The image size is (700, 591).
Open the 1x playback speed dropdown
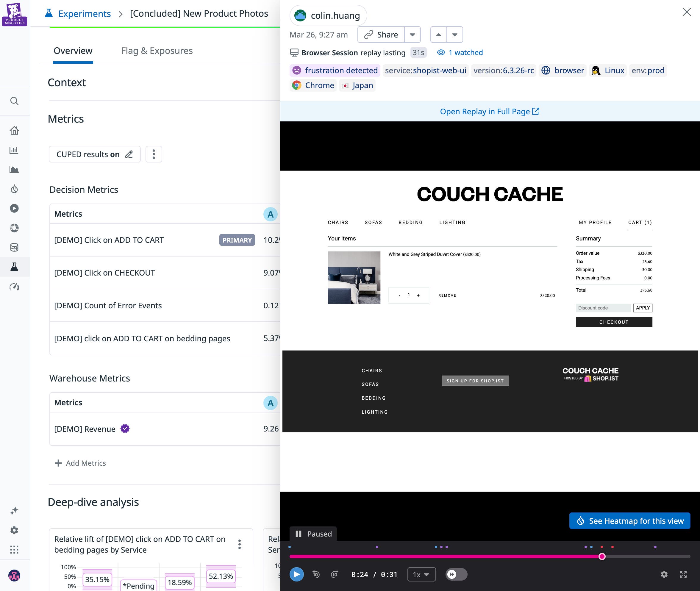tap(421, 574)
